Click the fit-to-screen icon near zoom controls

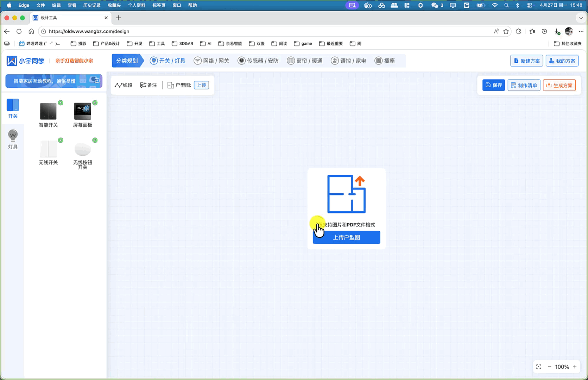(x=539, y=367)
